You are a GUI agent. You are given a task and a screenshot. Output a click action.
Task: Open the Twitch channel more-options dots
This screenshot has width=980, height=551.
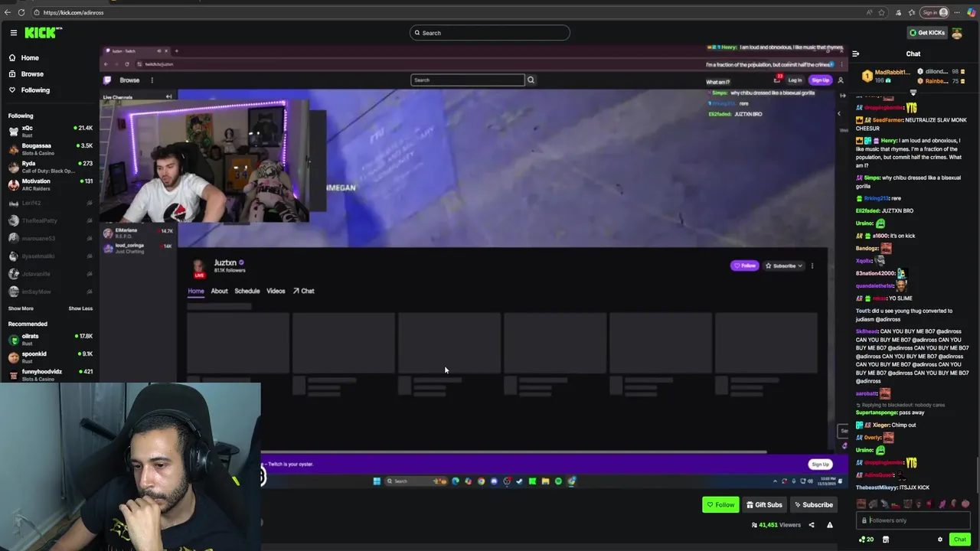coord(812,266)
